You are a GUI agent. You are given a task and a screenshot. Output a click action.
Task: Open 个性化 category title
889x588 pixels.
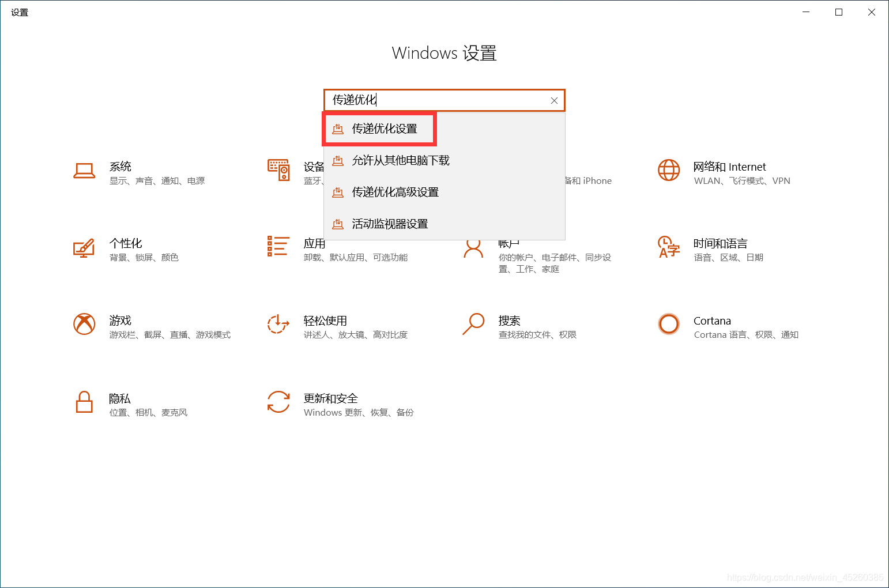126,243
